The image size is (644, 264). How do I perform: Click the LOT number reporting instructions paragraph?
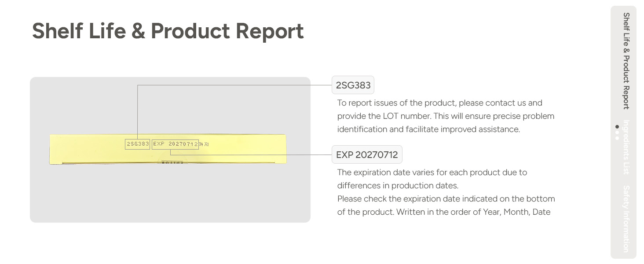point(446,116)
